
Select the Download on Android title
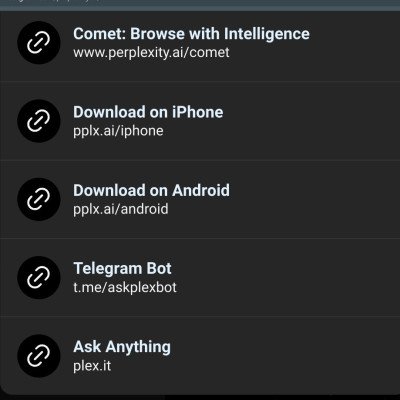tap(151, 190)
